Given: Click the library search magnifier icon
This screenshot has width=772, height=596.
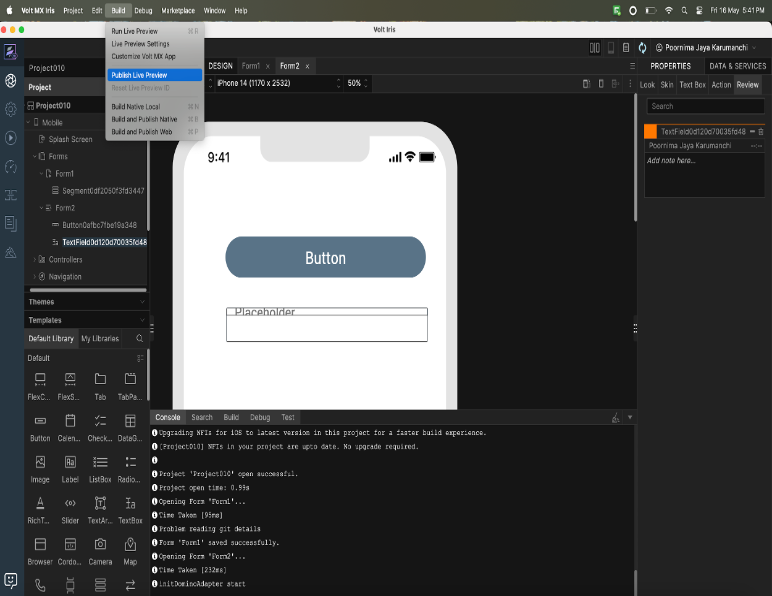Looking at the screenshot, I should pos(140,339).
